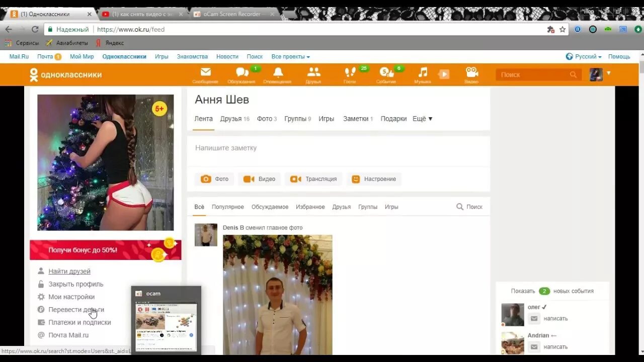
Task: Click the magnifier icon in top search box
Action: 573,74
